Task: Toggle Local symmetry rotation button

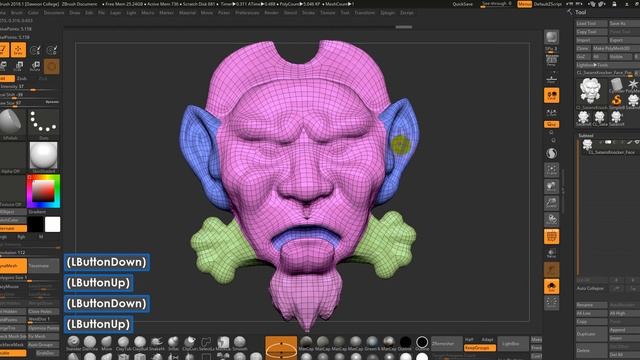Action: pos(551,96)
